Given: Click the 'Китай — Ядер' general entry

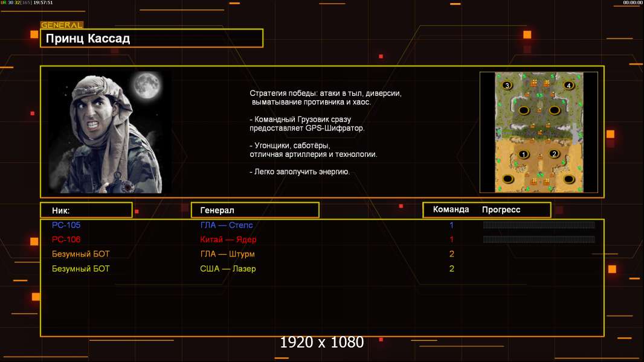Looking at the screenshot, I should [228, 240].
